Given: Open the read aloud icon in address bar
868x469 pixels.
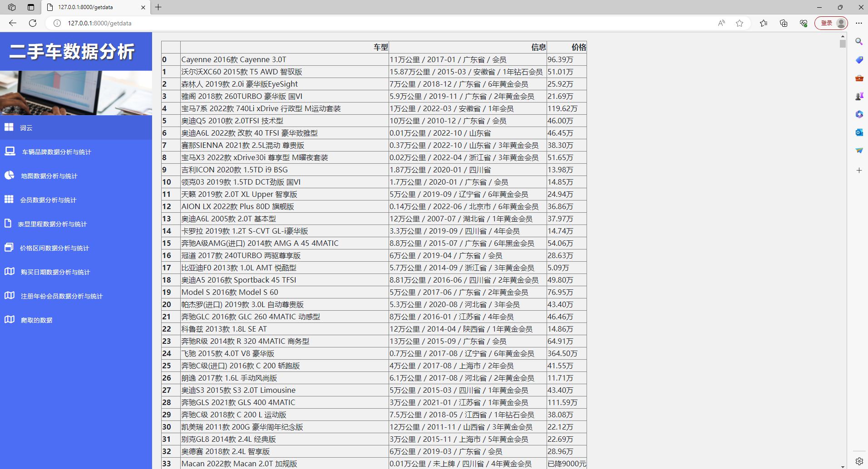Looking at the screenshot, I should [721, 23].
